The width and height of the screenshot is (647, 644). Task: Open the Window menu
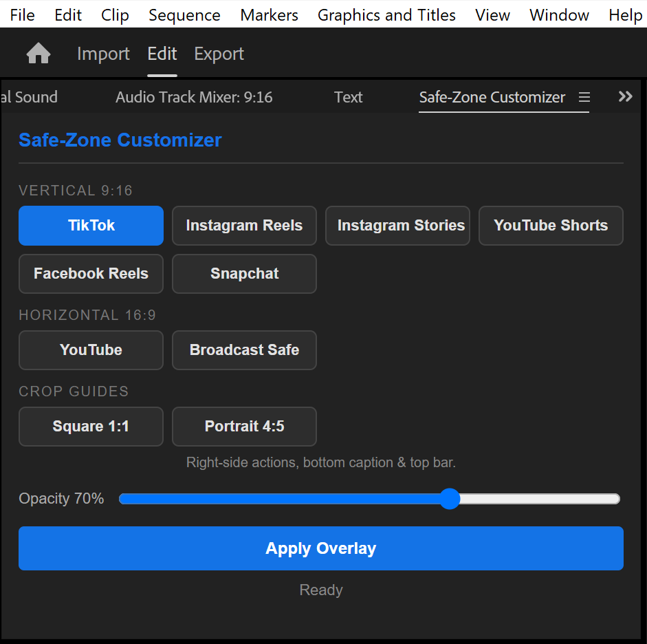coord(559,15)
